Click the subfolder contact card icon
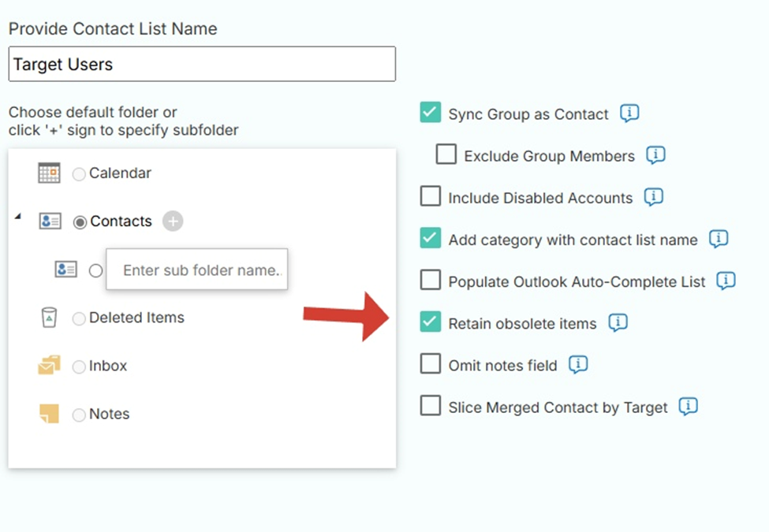769x532 pixels. point(65,269)
